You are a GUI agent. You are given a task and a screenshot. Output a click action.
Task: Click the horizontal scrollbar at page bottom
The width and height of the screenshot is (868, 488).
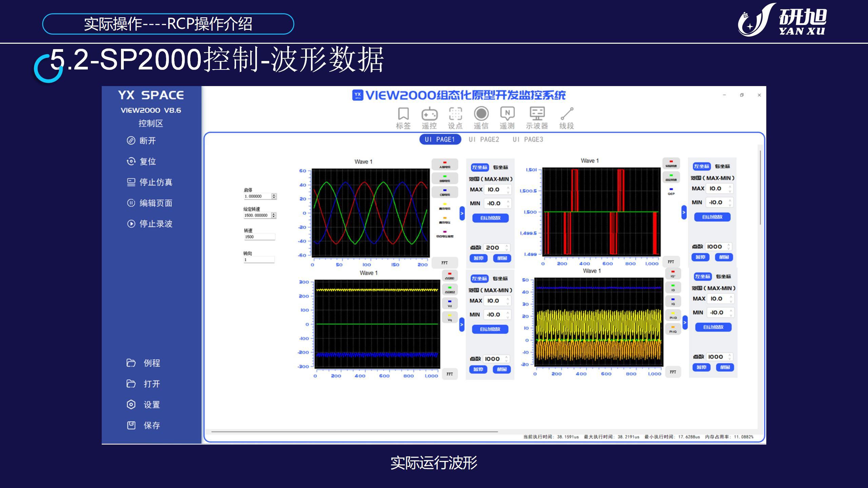point(354,432)
